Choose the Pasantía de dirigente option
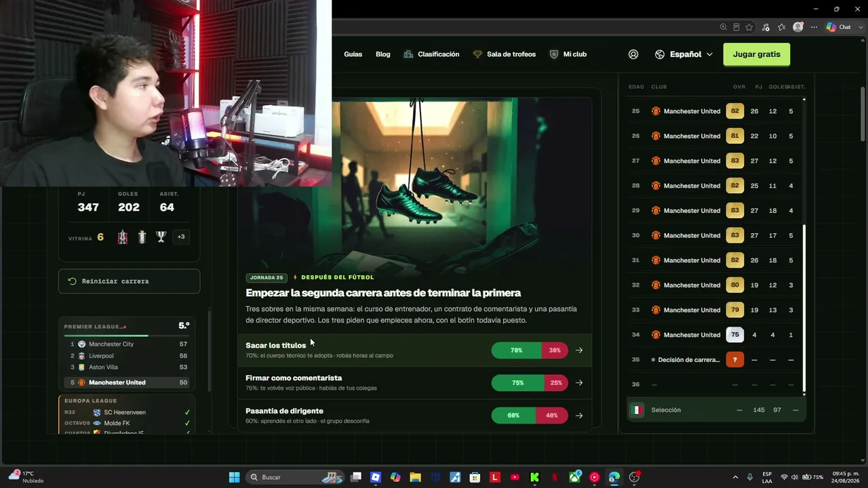The width and height of the screenshot is (868, 488). [415, 415]
